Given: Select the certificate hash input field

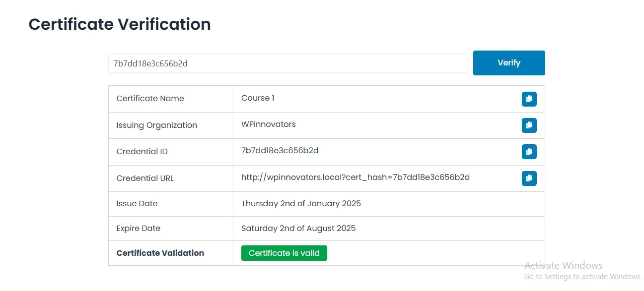Looking at the screenshot, I should pyautogui.click(x=287, y=63).
